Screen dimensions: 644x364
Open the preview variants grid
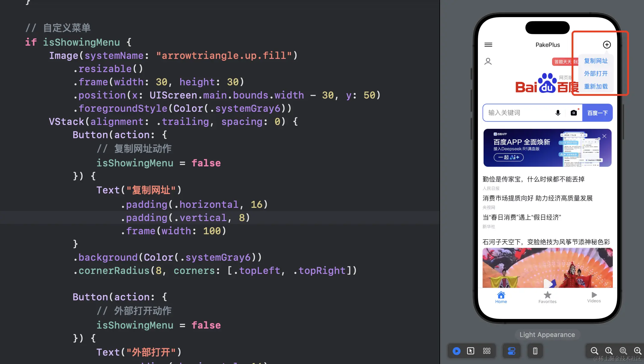click(x=487, y=351)
